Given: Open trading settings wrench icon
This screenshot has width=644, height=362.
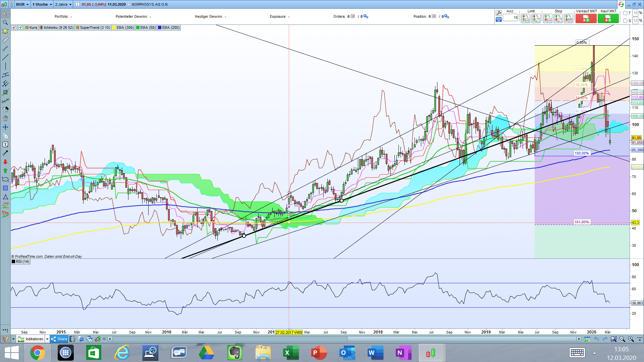Looking at the screenshot, I should (499, 13).
